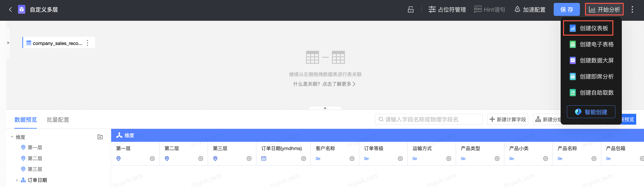Click location type icon under 第二层 column
Image resolution: width=644 pixels, height=187 pixels.
pos(167,159)
